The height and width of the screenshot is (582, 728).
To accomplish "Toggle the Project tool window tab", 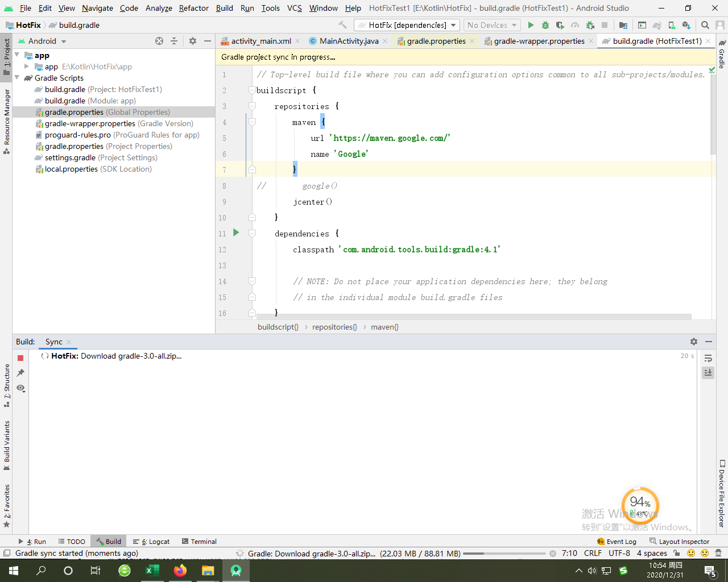I will click(6, 57).
